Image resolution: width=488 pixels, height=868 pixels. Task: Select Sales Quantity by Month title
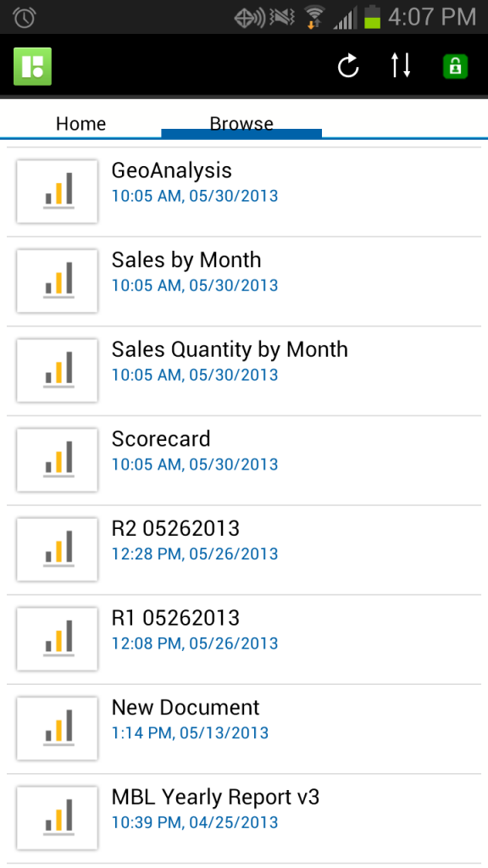(x=230, y=350)
